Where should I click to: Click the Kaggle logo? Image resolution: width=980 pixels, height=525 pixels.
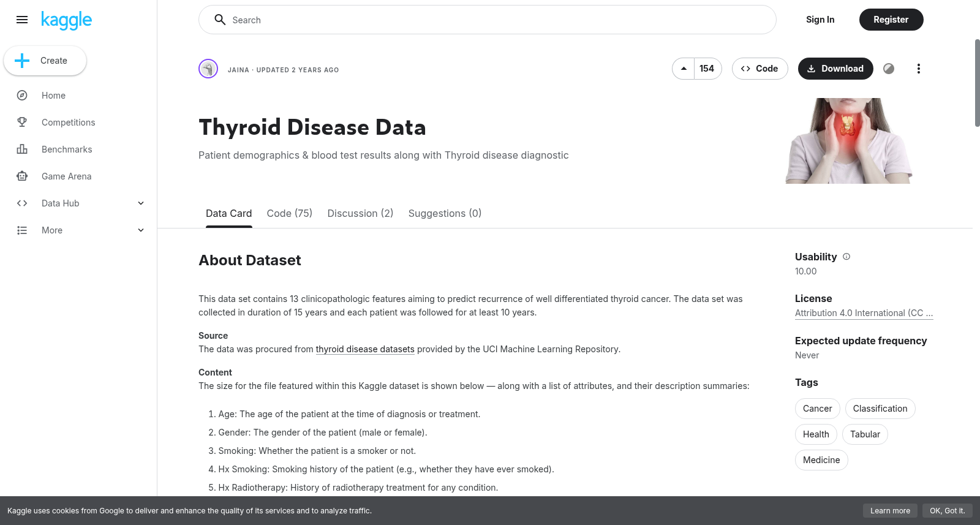[x=66, y=20]
